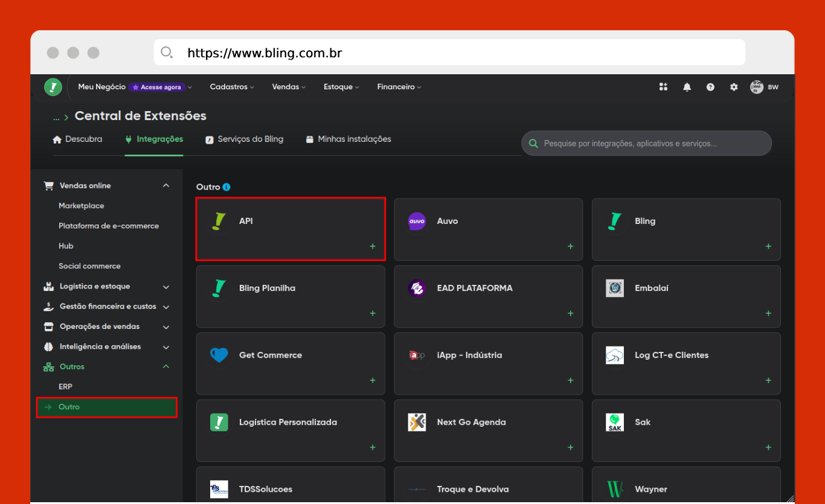
Task: Click the plus icon on the Bling Planilha card
Action: (373, 313)
